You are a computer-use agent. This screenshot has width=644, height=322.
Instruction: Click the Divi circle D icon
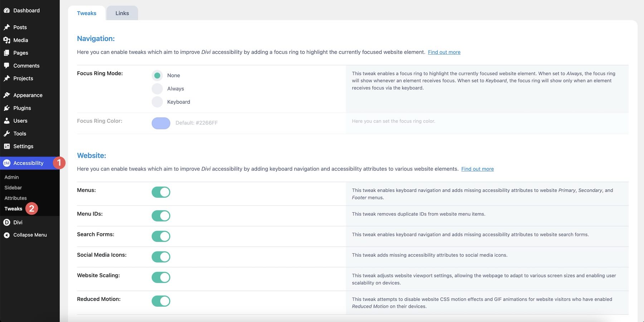7,222
